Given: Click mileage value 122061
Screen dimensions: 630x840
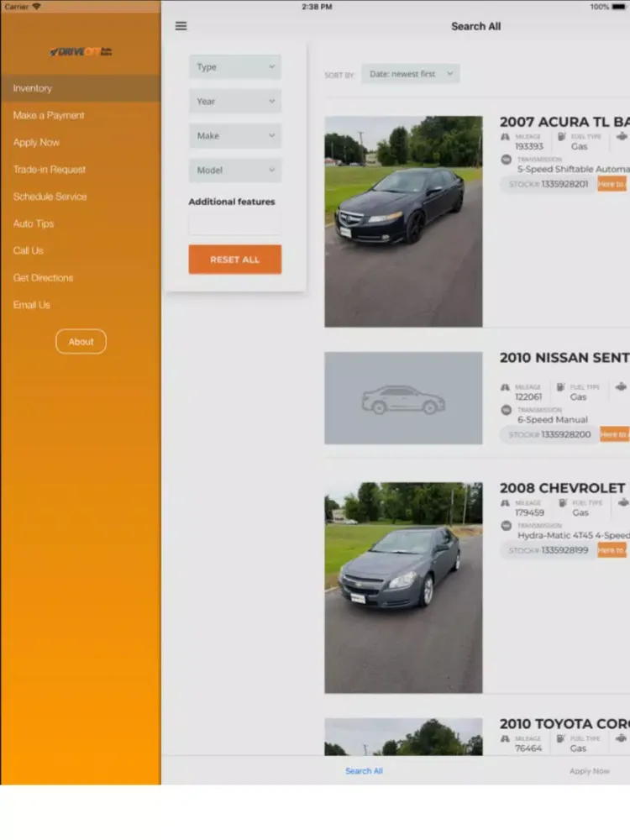Looking at the screenshot, I should (528, 397).
